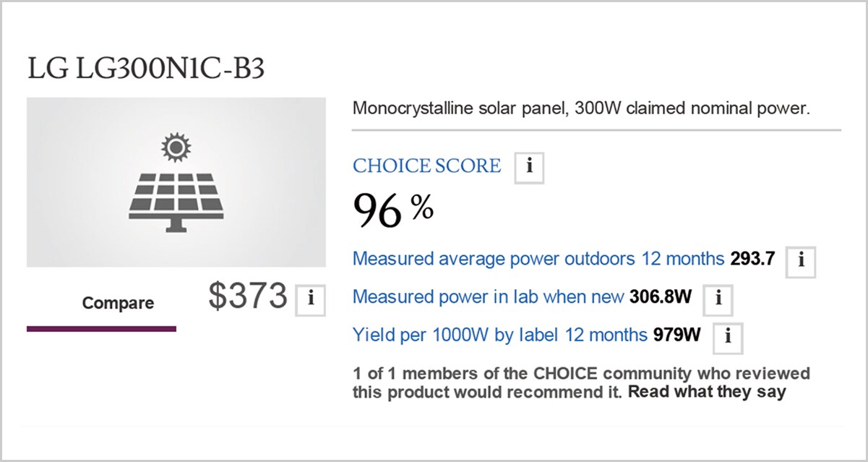Viewport: 868px width, 462px height.
Task: Click the purple bar under Compare
Action: 101,329
